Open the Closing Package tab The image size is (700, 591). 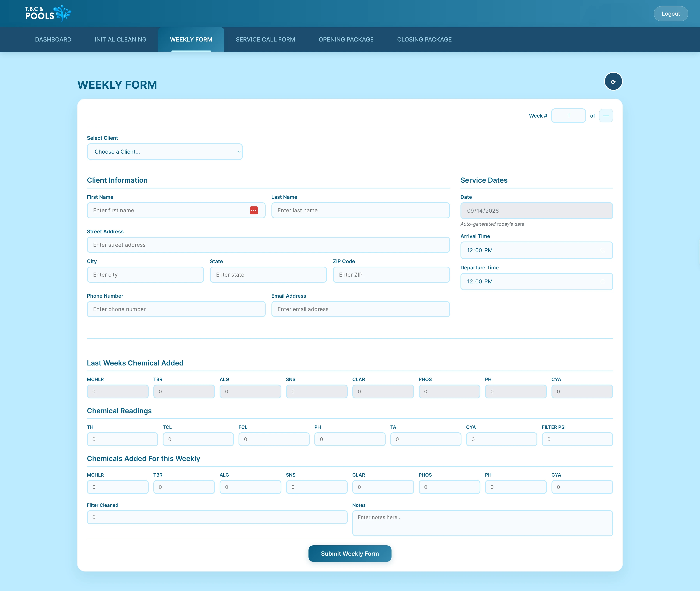pyautogui.click(x=424, y=40)
